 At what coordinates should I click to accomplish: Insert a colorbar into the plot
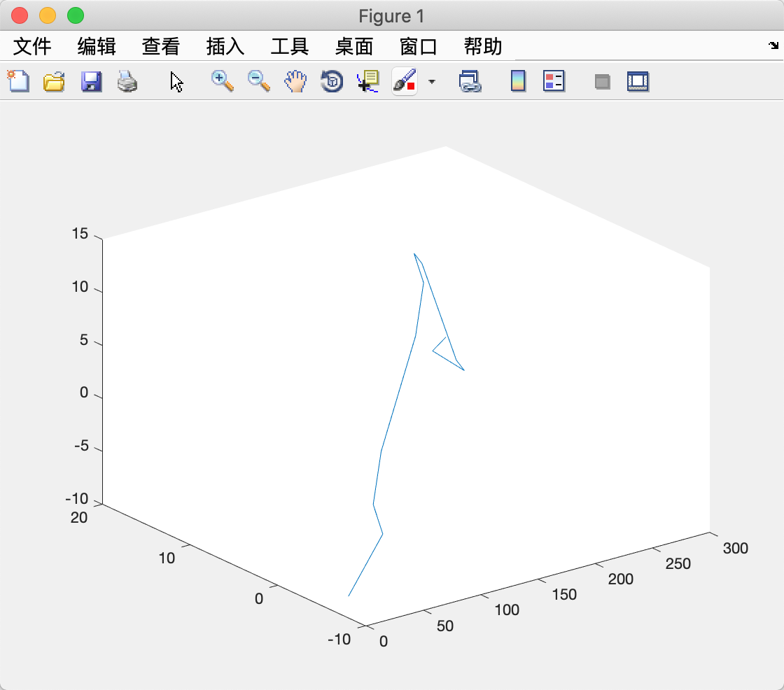pyautogui.click(x=517, y=81)
